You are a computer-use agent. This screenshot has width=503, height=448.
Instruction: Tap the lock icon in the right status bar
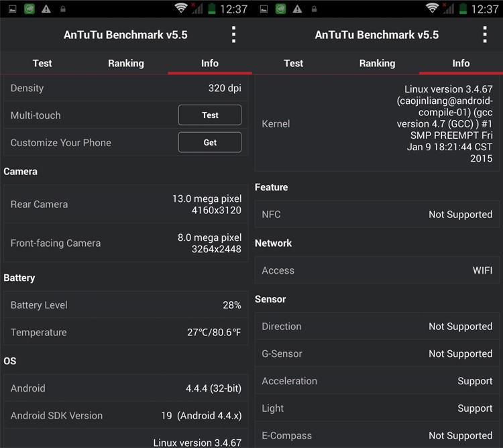(x=315, y=9)
